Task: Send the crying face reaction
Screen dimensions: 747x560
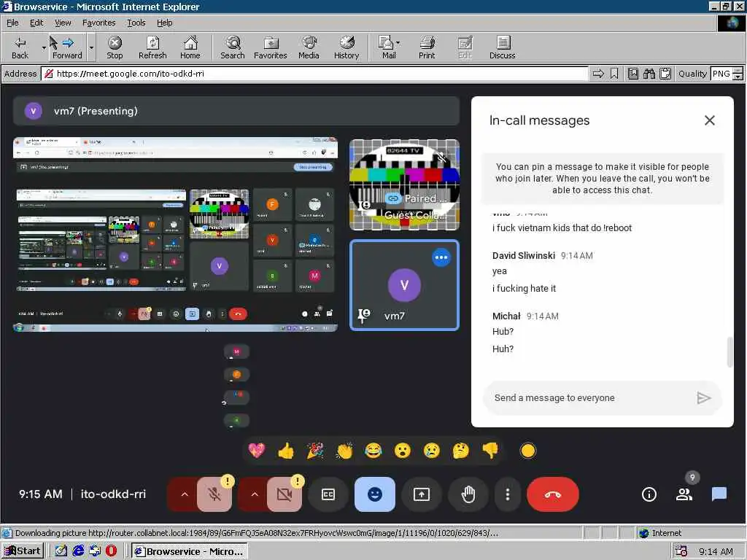Action: tap(432, 450)
